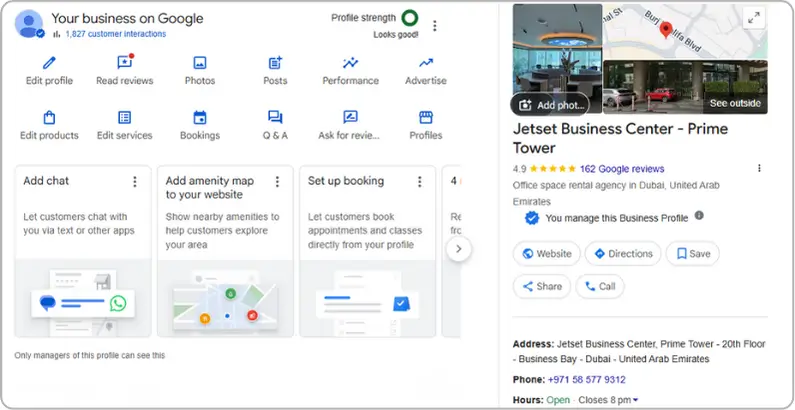Open the Profiles storefront icon

(x=426, y=118)
